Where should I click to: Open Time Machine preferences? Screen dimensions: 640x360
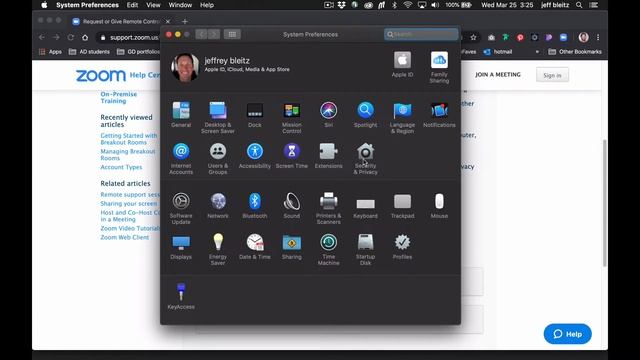pyautogui.click(x=329, y=249)
